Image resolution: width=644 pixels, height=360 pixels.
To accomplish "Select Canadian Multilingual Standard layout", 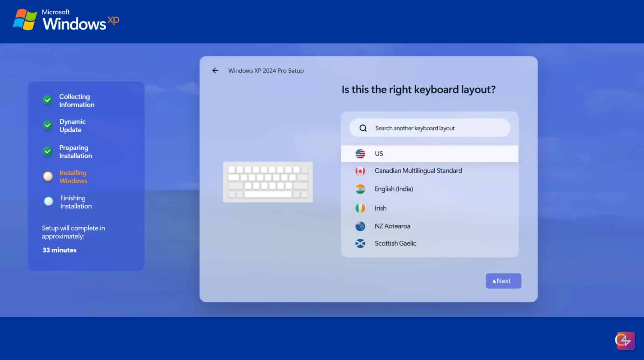I will point(430,171).
